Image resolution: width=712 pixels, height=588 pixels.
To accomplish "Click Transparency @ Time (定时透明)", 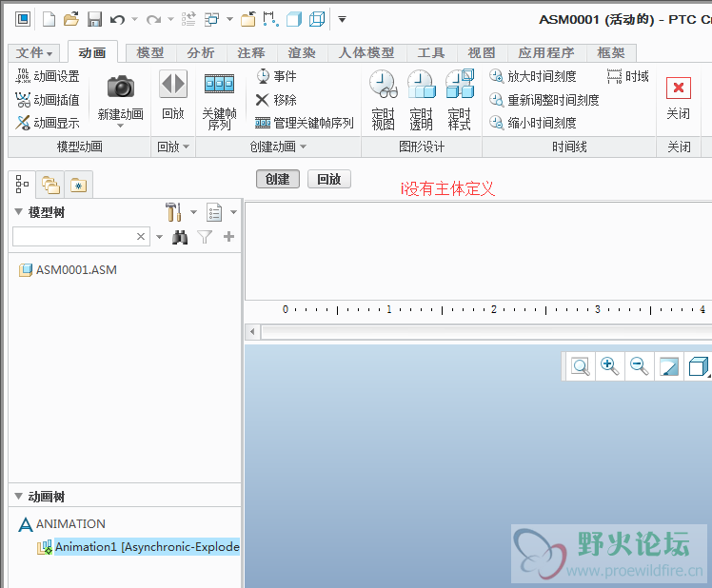I will click(421, 100).
